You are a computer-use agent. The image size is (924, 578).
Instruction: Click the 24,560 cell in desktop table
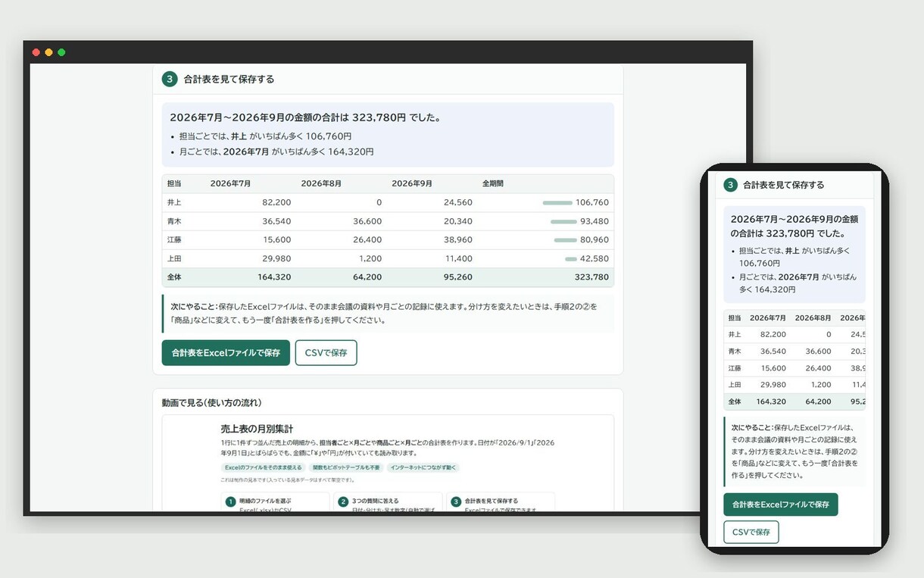457,203
